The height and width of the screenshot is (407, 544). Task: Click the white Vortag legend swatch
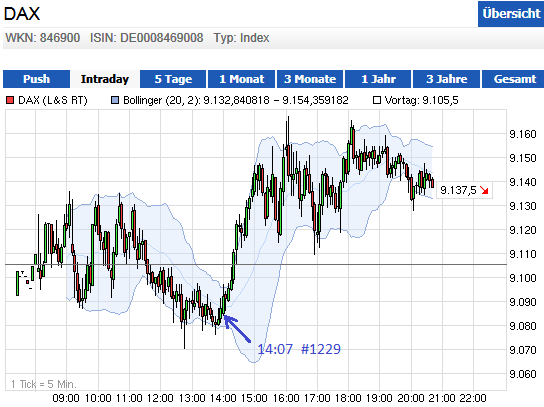click(x=377, y=101)
